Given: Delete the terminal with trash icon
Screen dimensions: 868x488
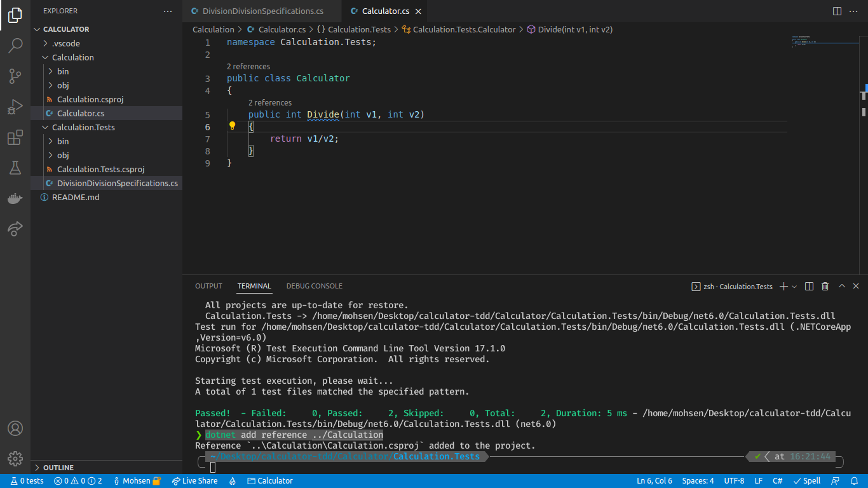Looking at the screenshot, I should (x=825, y=287).
